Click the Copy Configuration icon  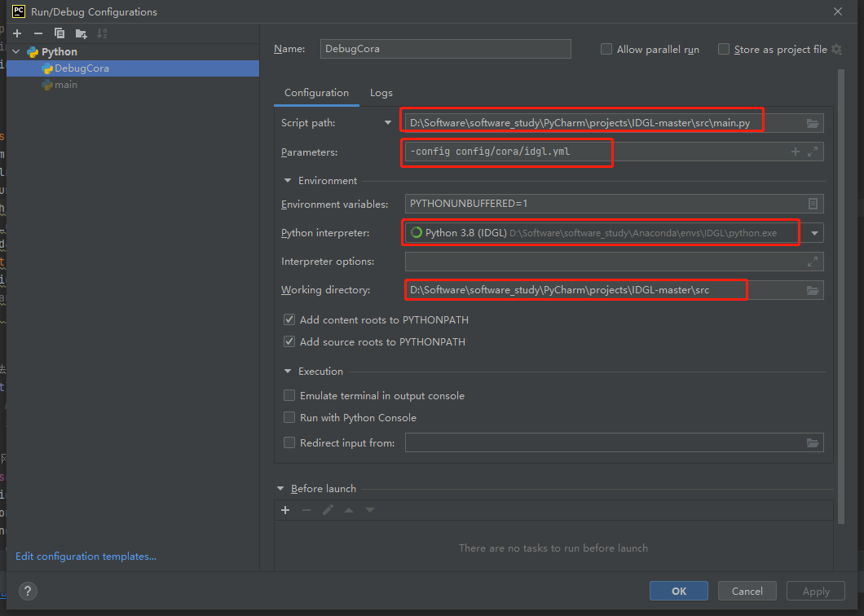point(58,33)
